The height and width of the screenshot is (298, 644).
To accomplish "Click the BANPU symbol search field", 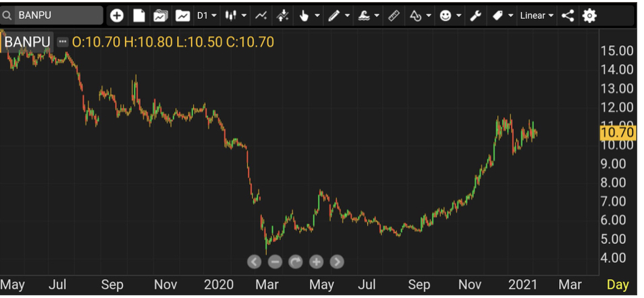I will 58,16.
